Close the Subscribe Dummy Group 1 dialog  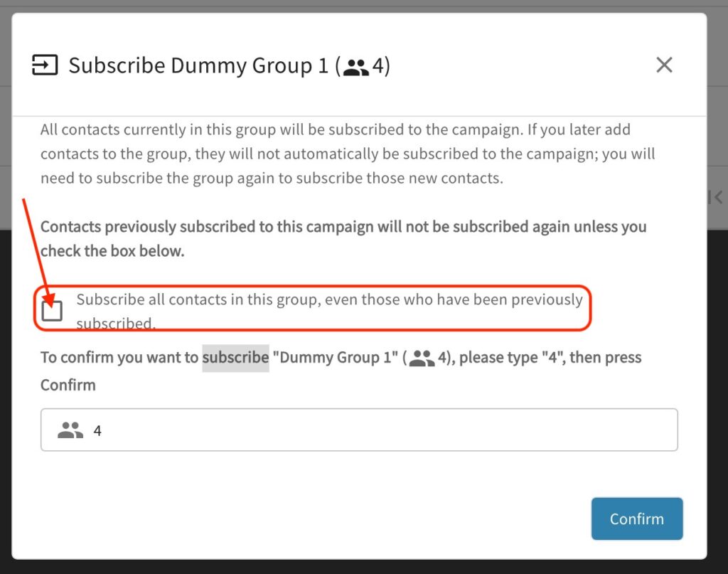click(x=664, y=65)
